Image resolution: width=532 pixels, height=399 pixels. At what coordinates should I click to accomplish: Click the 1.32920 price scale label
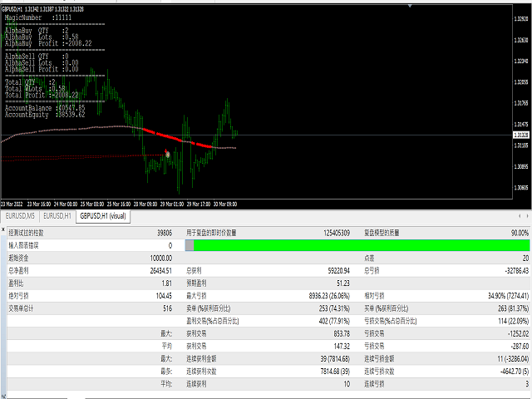521,18
